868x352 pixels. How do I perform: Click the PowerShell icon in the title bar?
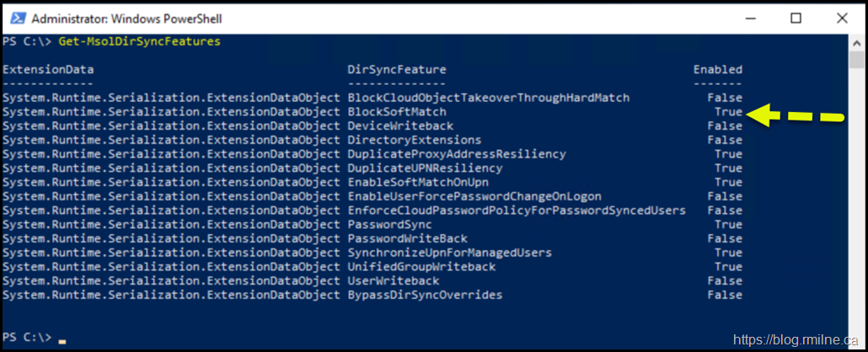(x=16, y=18)
